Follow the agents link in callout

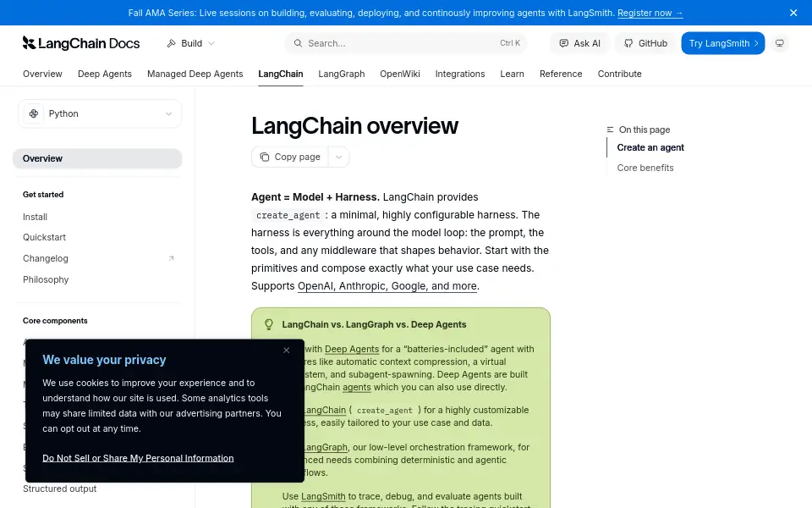(x=357, y=387)
